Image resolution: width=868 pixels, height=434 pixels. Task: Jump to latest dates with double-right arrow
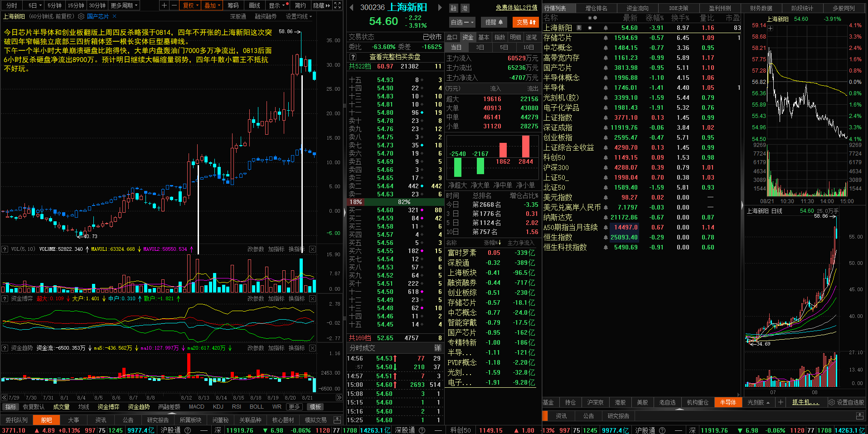[339, 397]
